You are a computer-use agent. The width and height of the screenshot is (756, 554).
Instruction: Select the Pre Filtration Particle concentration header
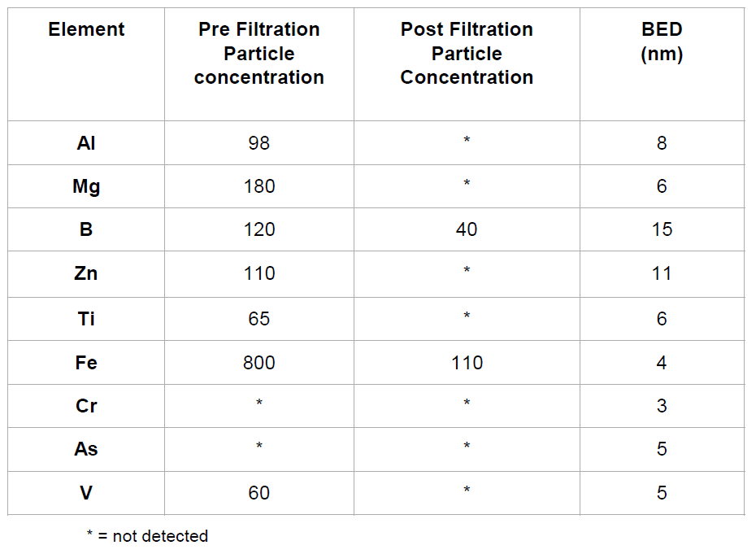(259, 53)
